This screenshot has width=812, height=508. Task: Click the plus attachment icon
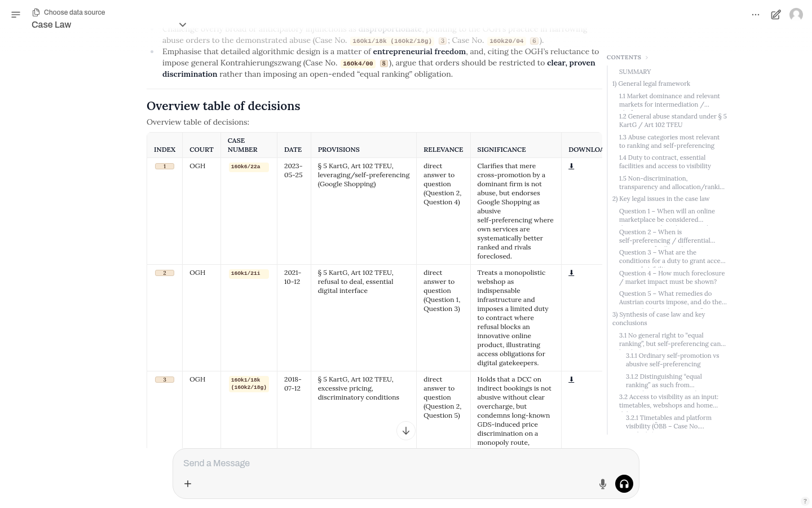tap(188, 484)
